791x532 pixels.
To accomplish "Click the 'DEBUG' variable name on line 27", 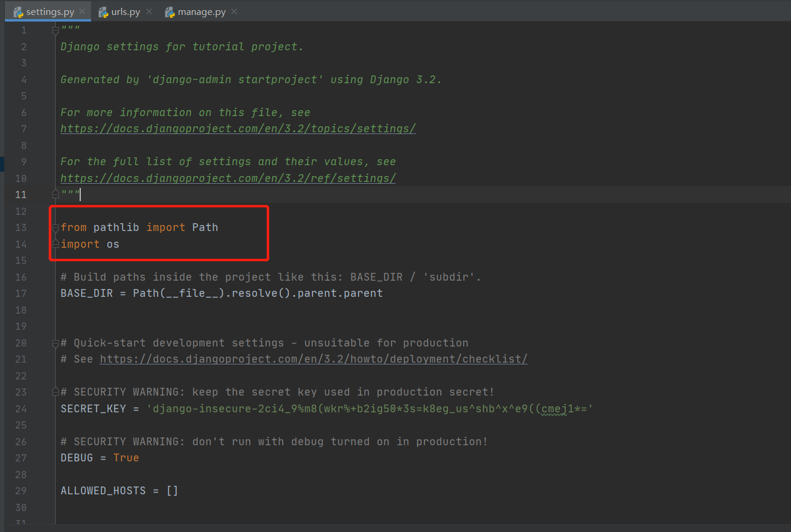I will 77,458.
